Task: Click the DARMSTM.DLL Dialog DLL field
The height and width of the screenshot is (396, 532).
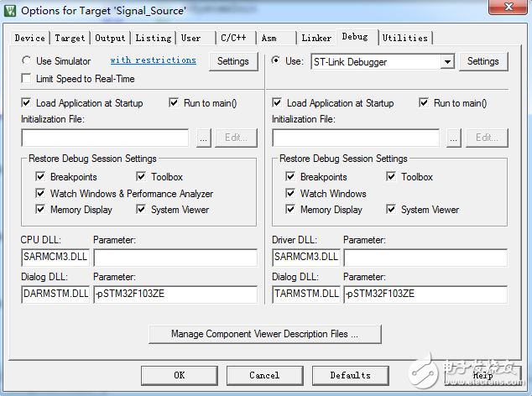Action: (x=55, y=294)
